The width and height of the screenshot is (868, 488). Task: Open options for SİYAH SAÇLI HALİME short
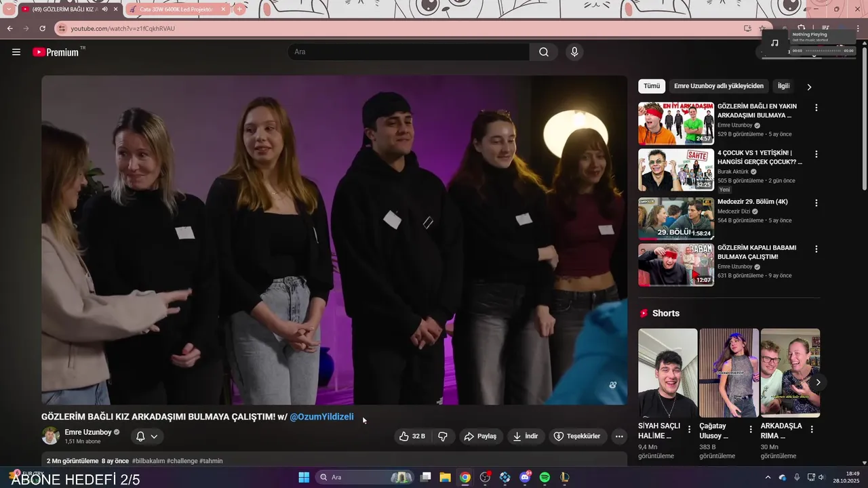pyautogui.click(x=689, y=430)
